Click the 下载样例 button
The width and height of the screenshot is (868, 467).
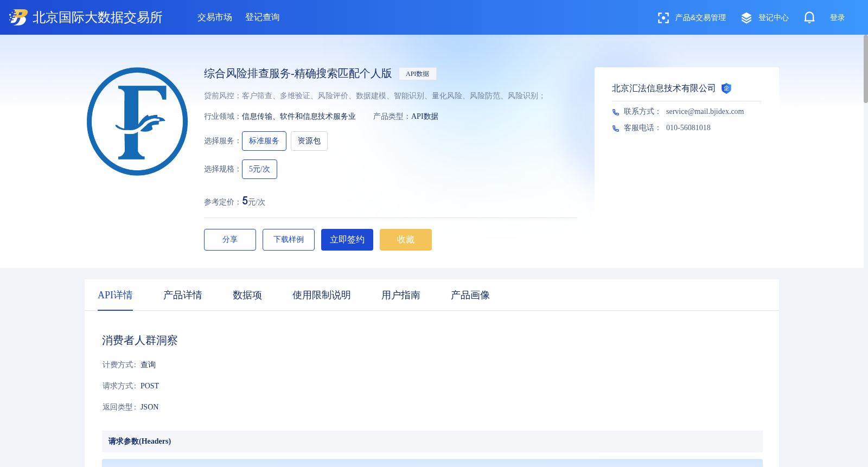click(x=289, y=240)
